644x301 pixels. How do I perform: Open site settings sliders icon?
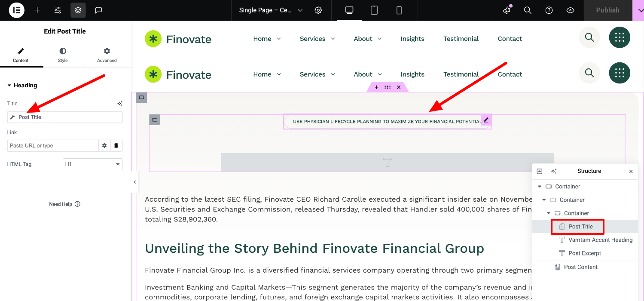[58, 10]
